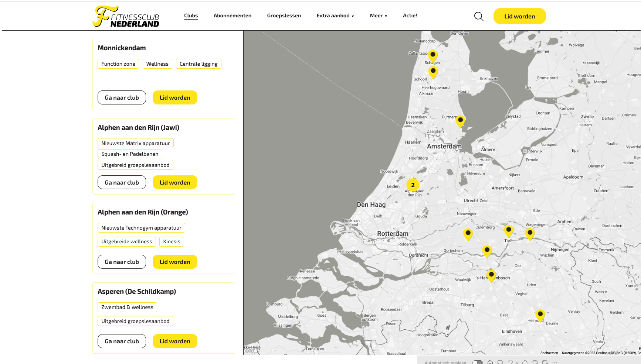Click the search magnifier icon
Viewport: 641px width, 364px height.
479,16
